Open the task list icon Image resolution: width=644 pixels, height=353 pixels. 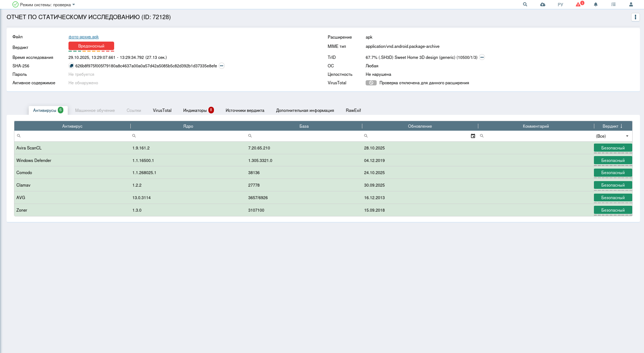pyautogui.click(x=613, y=4)
